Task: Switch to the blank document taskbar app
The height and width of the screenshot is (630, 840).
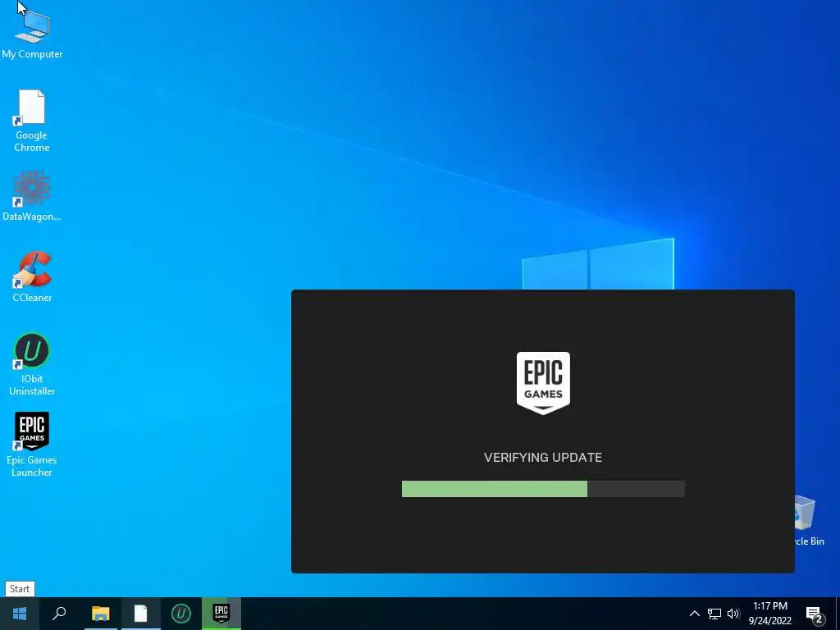Action: point(140,614)
